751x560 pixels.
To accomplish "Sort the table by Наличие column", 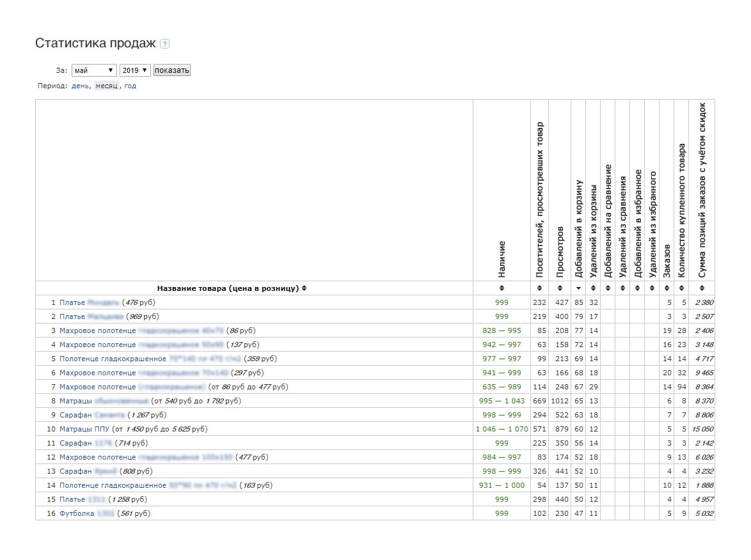I will 502,288.
